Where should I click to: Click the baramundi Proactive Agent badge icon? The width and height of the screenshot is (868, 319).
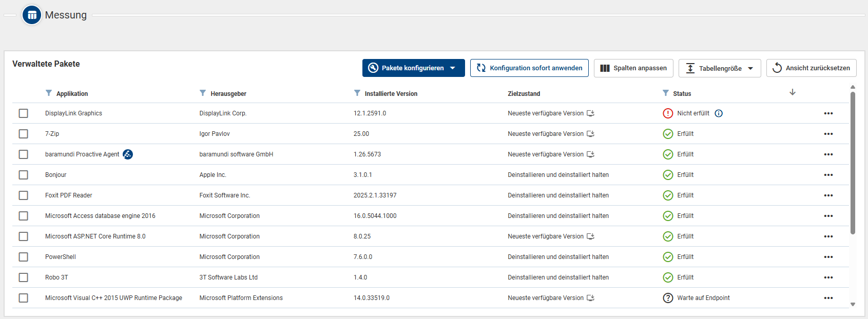pyautogui.click(x=128, y=154)
